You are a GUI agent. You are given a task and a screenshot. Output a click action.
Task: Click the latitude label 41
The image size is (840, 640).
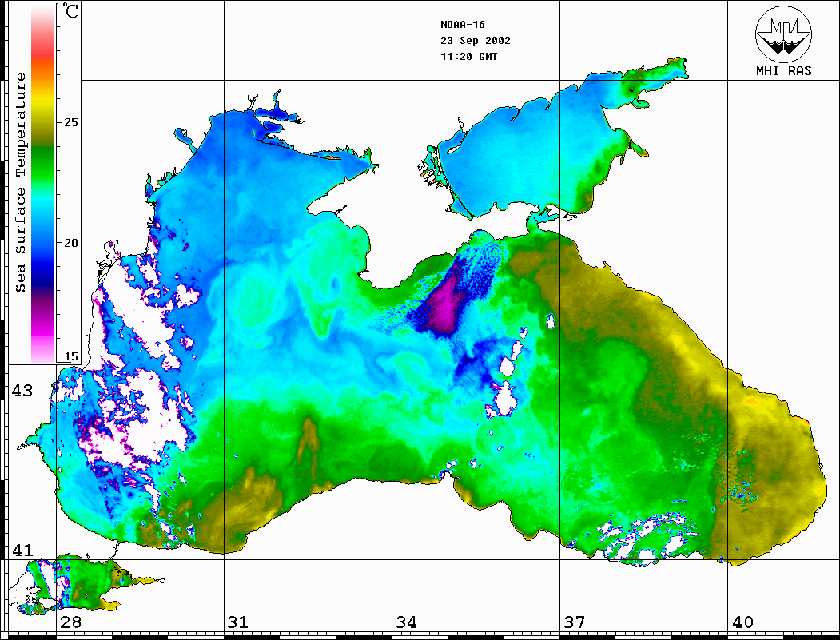coord(22,551)
